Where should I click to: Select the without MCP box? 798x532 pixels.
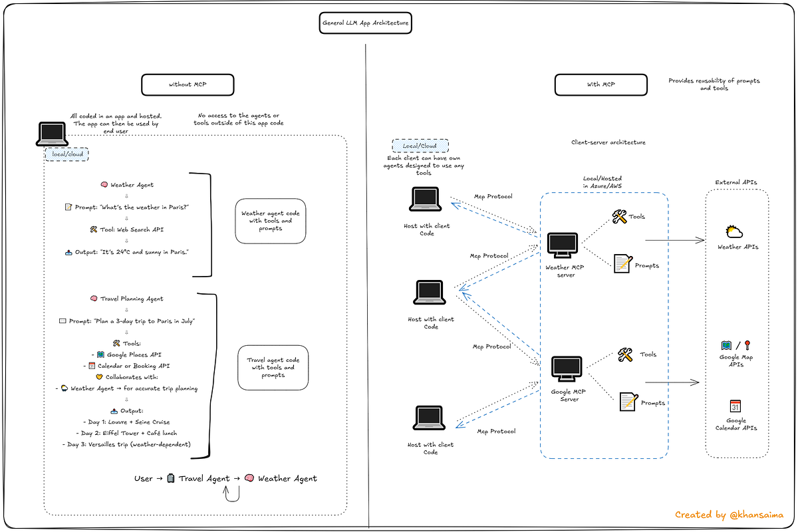point(188,84)
